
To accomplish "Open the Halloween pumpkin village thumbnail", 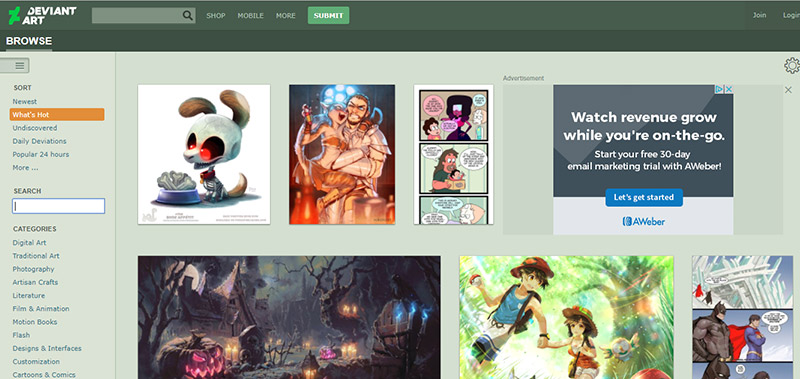I will [289, 317].
